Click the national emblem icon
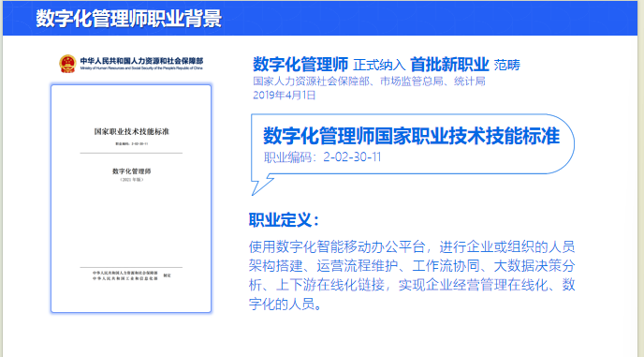Screen dimensions: 644x357 coord(67,64)
